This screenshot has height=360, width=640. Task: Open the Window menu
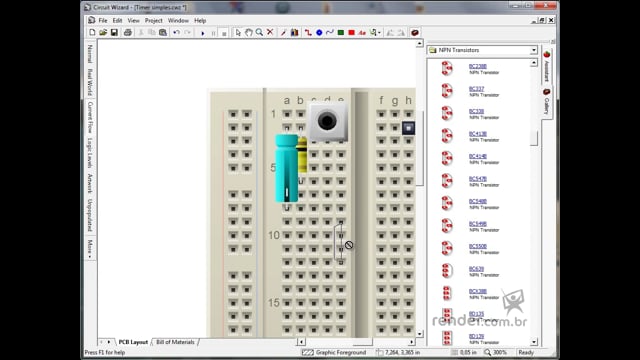click(x=178, y=20)
